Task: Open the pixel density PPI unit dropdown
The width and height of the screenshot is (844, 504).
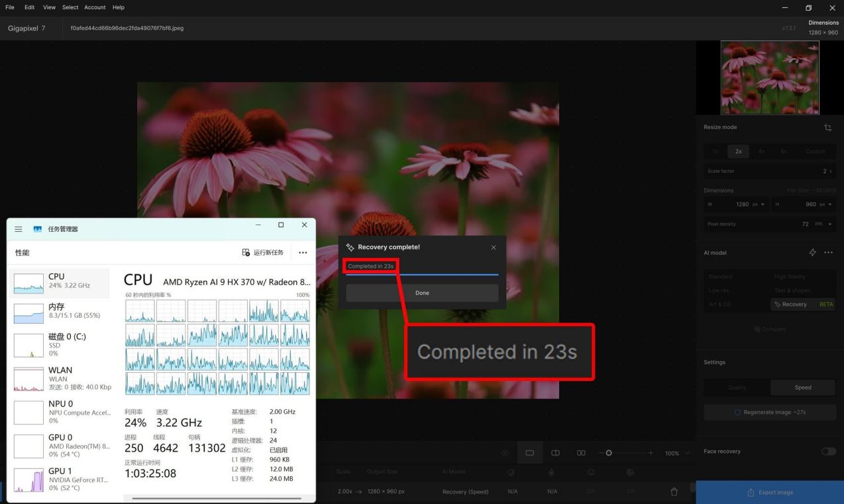Action: (825, 225)
